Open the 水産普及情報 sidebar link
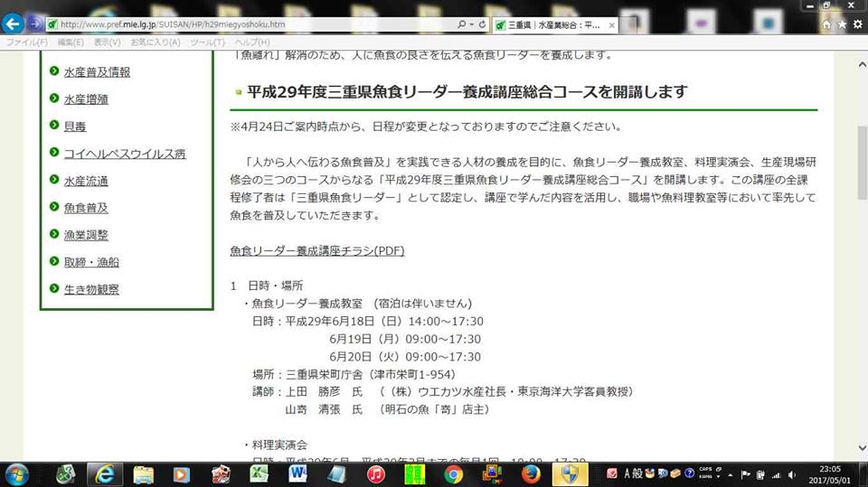This screenshot has width=868, height=487. [97, 72]
